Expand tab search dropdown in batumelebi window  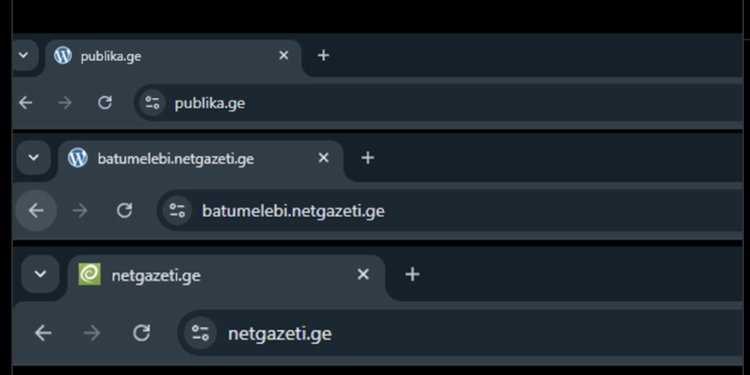[x=33, y=157]
